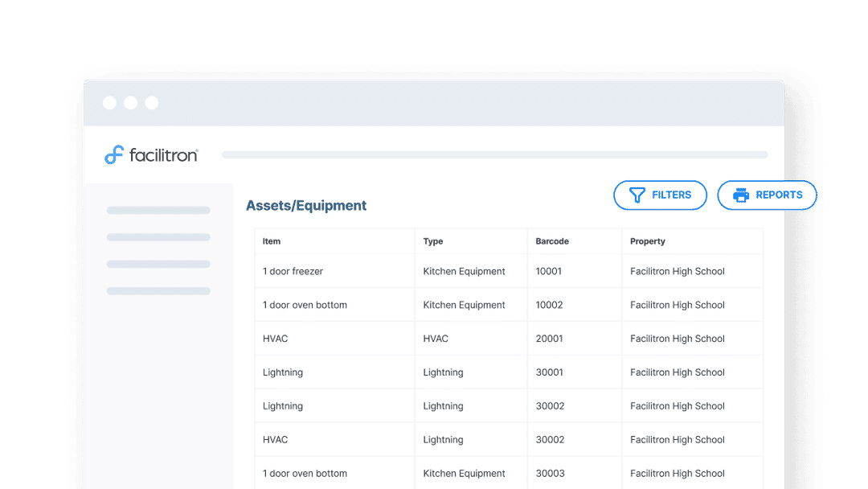The image size is (868, 489).
Task: Click the Facilitron wordmark text
Action: (163, 155)
